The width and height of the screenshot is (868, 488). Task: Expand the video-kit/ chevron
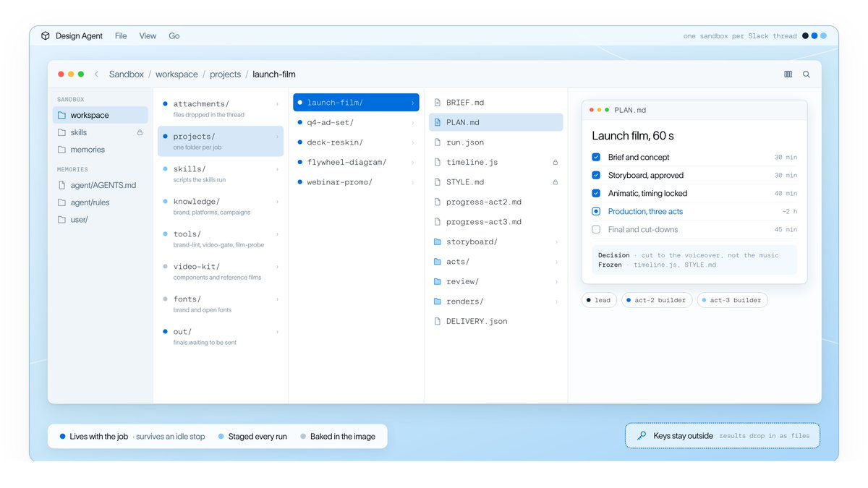tap(277, 267)
